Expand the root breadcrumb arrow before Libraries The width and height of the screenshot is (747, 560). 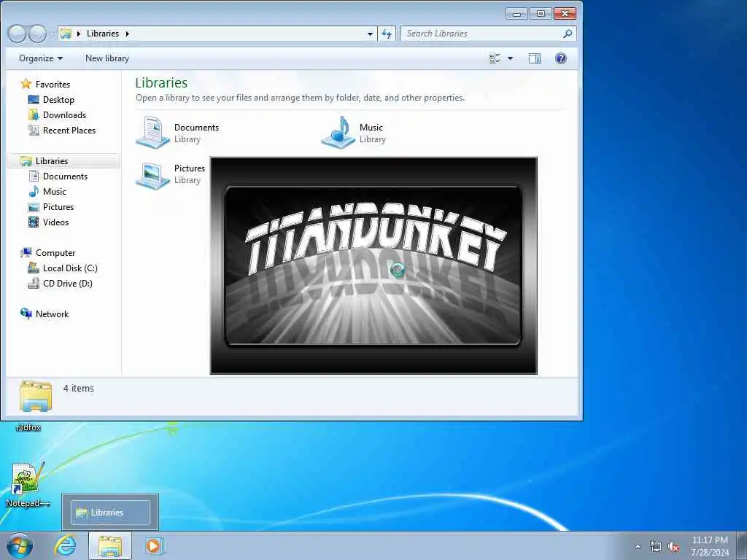point(79,34)
